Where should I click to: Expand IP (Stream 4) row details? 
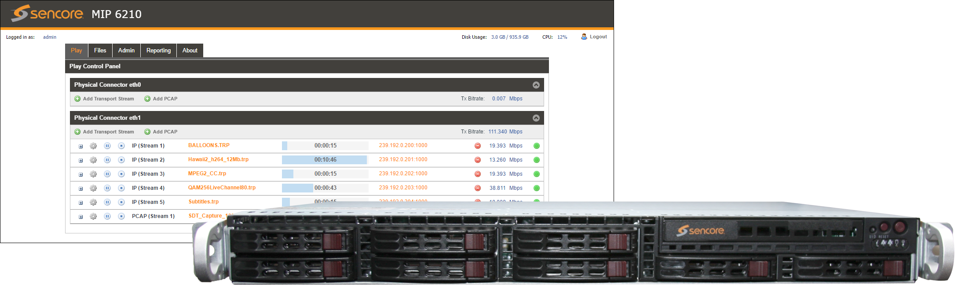pos(81,188)
